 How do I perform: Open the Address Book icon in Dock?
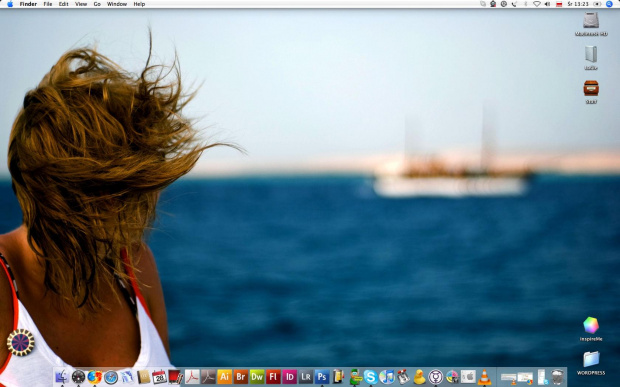[144, 377]
